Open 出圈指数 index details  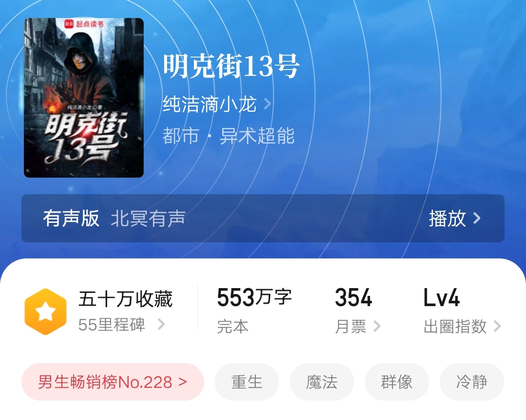click(462, 326)
